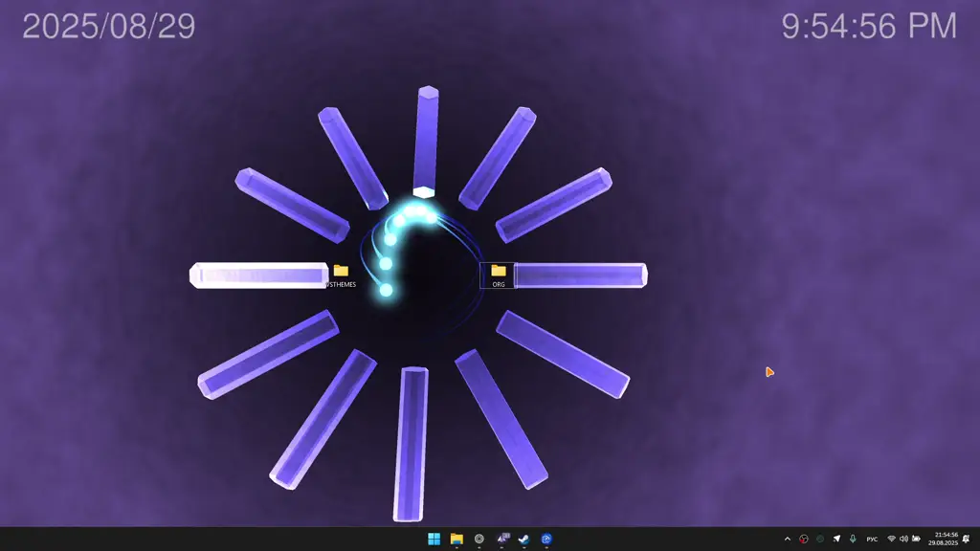The height and width of the screenshot is (551, 980).
Task: Click the dark green circular tray icon
Action: click(820, 539)
